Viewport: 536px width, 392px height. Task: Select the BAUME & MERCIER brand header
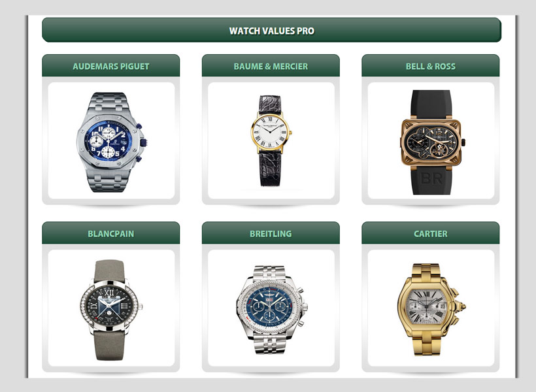click(x=271, y=65)
